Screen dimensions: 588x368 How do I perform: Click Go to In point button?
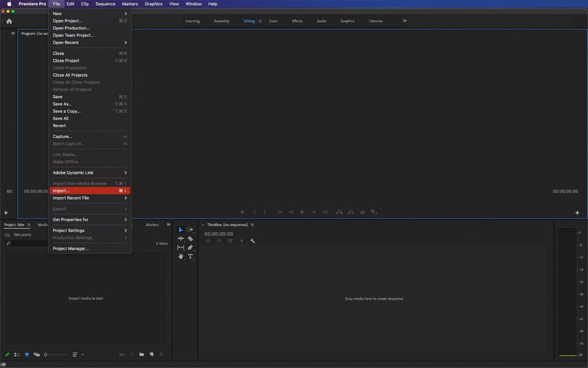[x=280, y=212]
